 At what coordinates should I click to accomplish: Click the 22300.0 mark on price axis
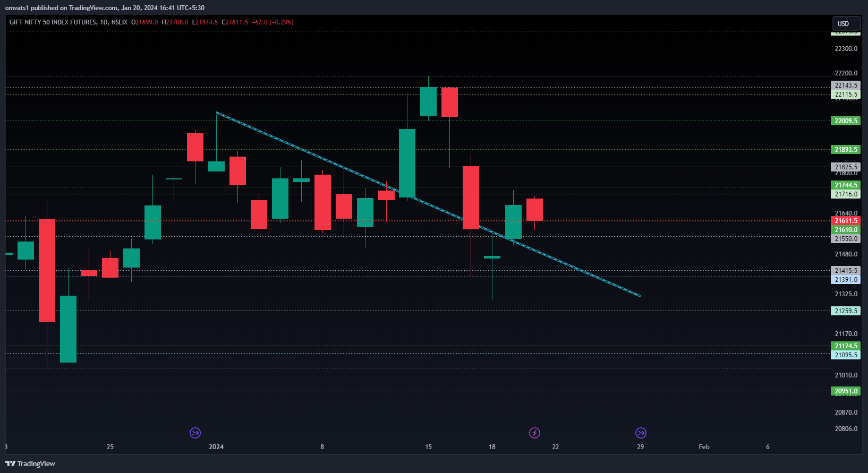coord(846,49)
